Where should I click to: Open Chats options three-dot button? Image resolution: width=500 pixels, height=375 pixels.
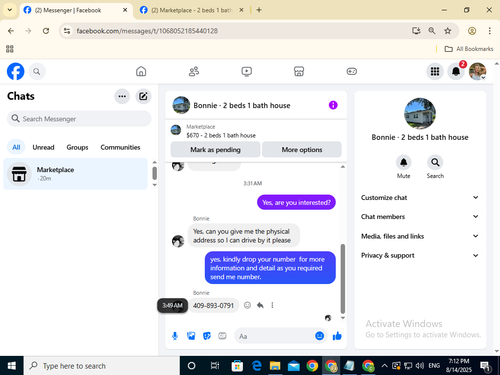pyautogui.click(x=122, y=96)
